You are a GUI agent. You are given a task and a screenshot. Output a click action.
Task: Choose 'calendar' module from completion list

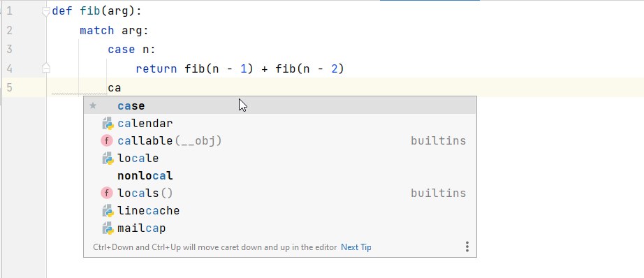[279, 123]
